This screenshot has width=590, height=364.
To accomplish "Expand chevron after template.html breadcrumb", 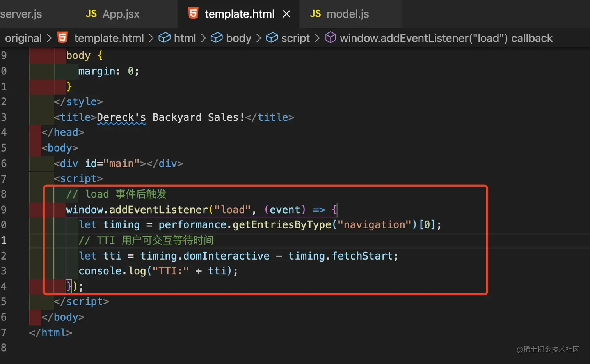I will [x=151, y=38].
